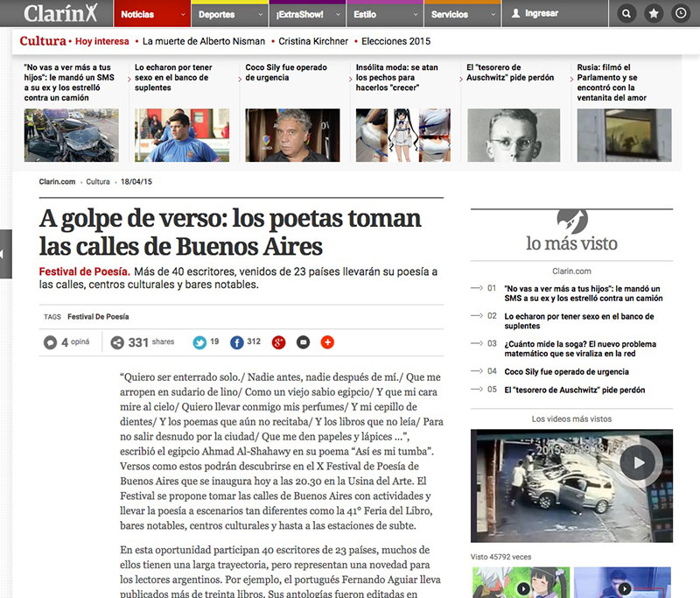The width and height of the screenshot is (700, 598).
Task: Expand the Estilo menu dropdown arrow
Action: [416, 14]
